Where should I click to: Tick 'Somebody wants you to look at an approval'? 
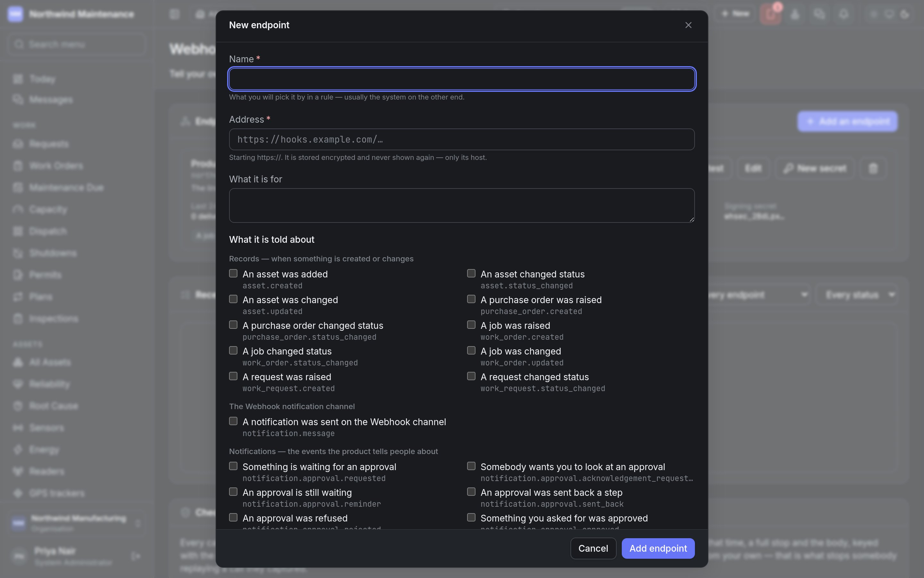pyautogui.click(x=471, y=466)
